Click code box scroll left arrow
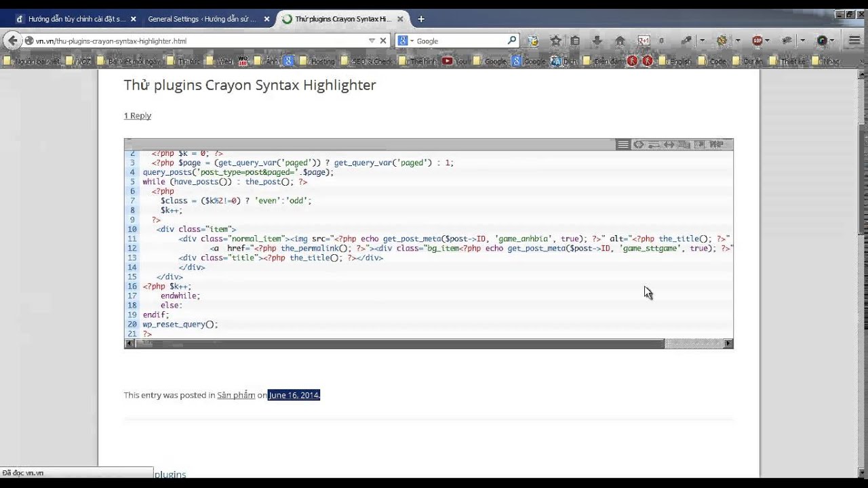 129,344
